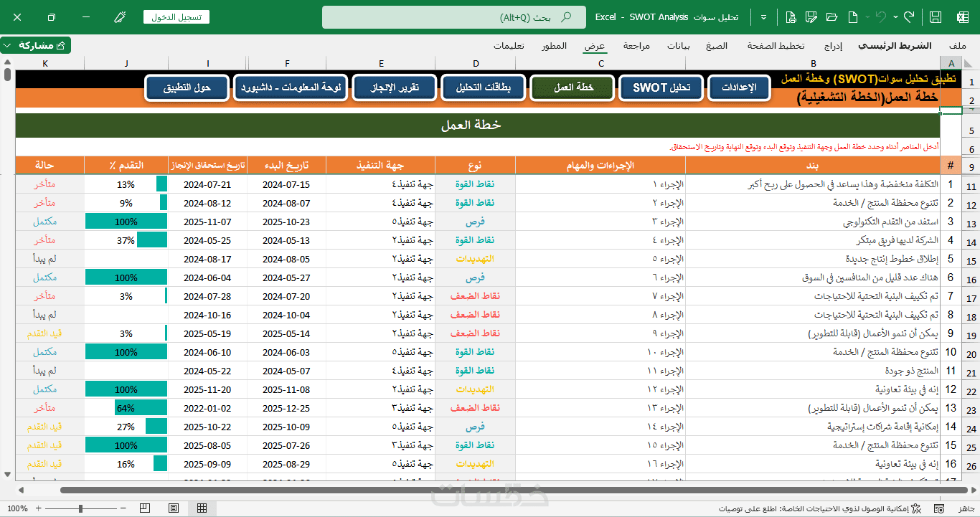980x517 pixels.
Task: Open the Undo history dropdown arrow
Action: pos(867,16)
